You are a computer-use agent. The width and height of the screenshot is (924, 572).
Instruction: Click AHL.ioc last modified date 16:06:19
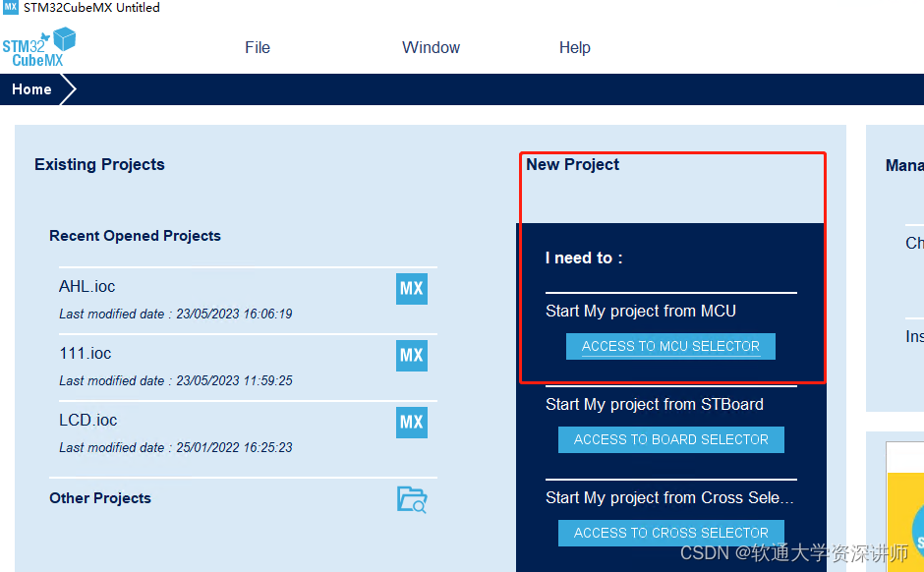pos(176,314)
